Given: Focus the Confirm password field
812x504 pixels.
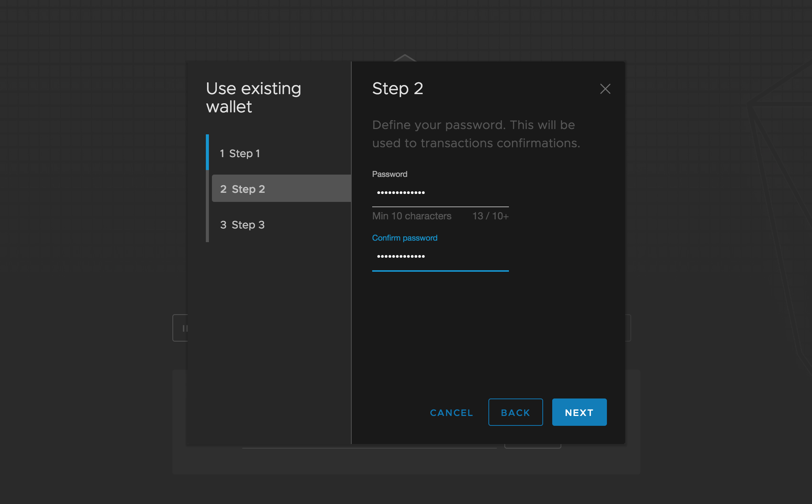Looking at the screenshot, I should tap(440, 257).
